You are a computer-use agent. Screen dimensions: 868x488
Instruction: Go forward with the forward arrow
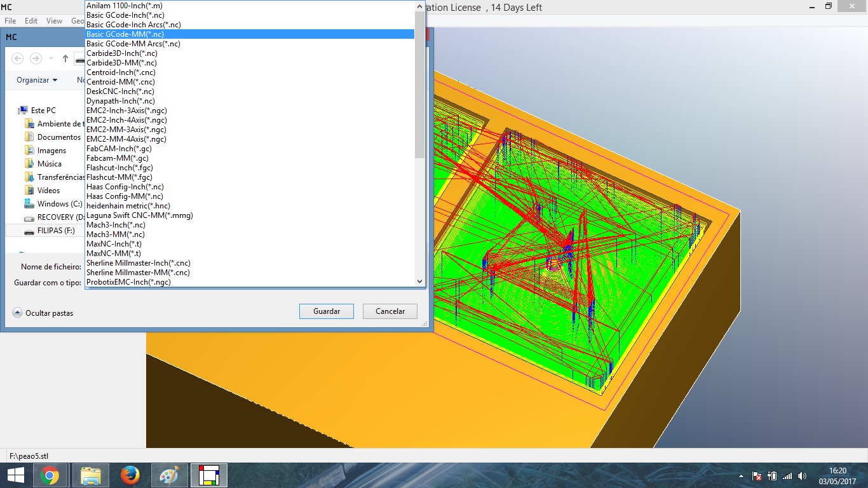pos(36,58)
